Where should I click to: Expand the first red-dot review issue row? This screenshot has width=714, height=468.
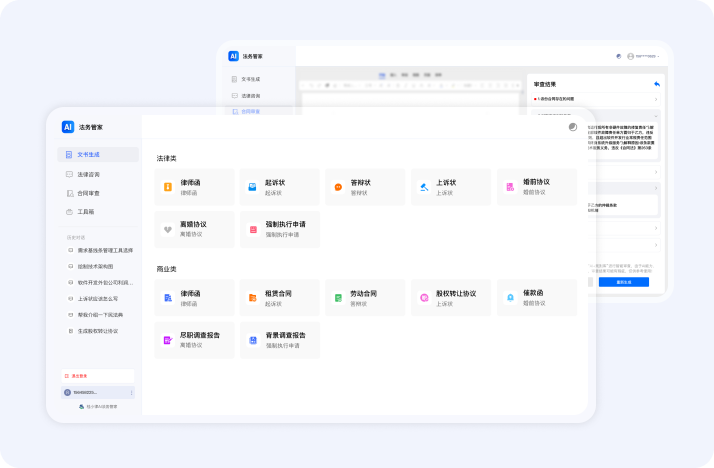click(x=596, y=99)
